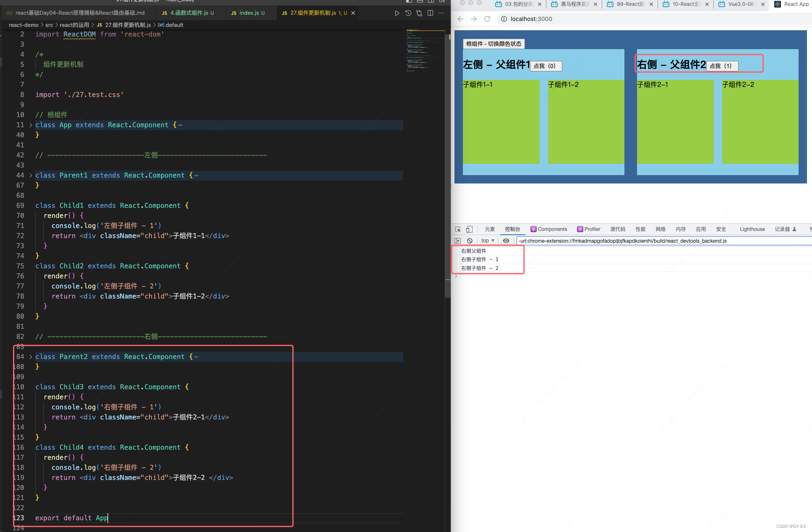
Task: Open the 元素 DevTools panel
Action: (x=490, y=229)
